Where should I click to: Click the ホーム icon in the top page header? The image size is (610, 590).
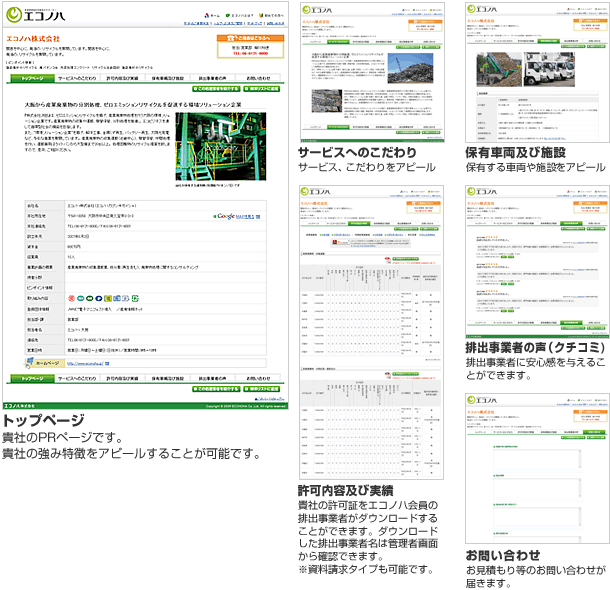[207, 16]
